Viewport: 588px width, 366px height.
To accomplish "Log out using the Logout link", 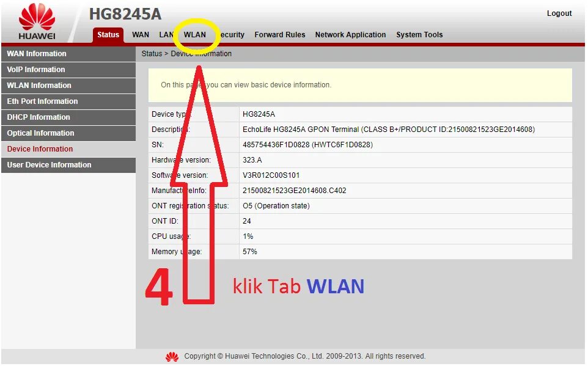I will 559,13.
